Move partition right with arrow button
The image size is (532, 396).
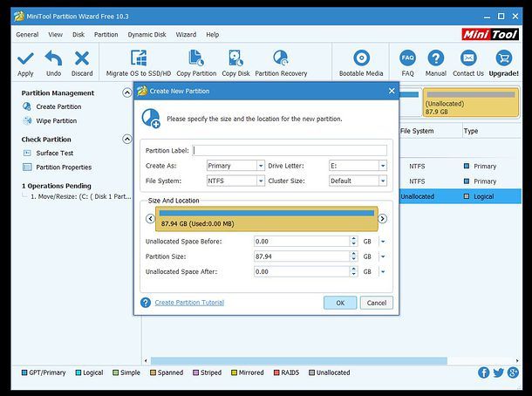point(382,219)
